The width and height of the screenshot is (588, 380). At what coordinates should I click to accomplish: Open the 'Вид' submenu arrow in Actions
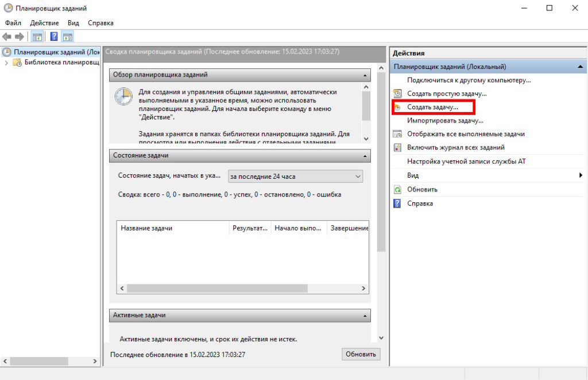[x=581, y=175]
